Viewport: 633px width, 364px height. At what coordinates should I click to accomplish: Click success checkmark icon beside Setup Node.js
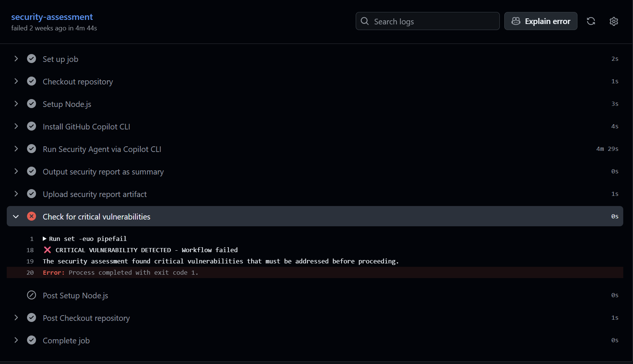click(32, 104)
